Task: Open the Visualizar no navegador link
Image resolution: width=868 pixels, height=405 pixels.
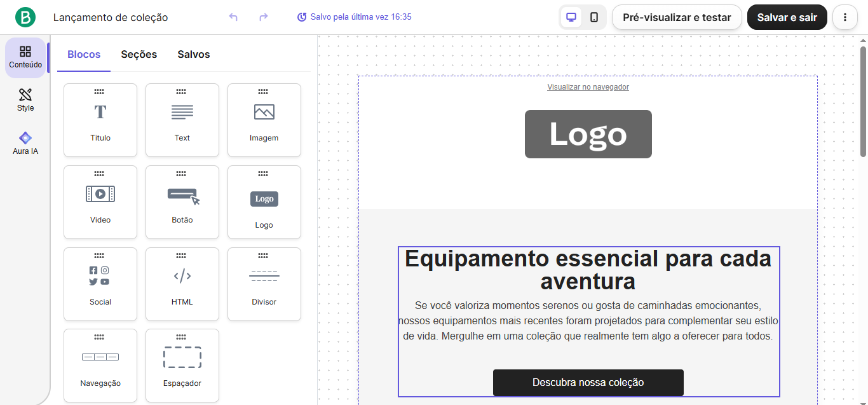Action: (x=588, y=86)
